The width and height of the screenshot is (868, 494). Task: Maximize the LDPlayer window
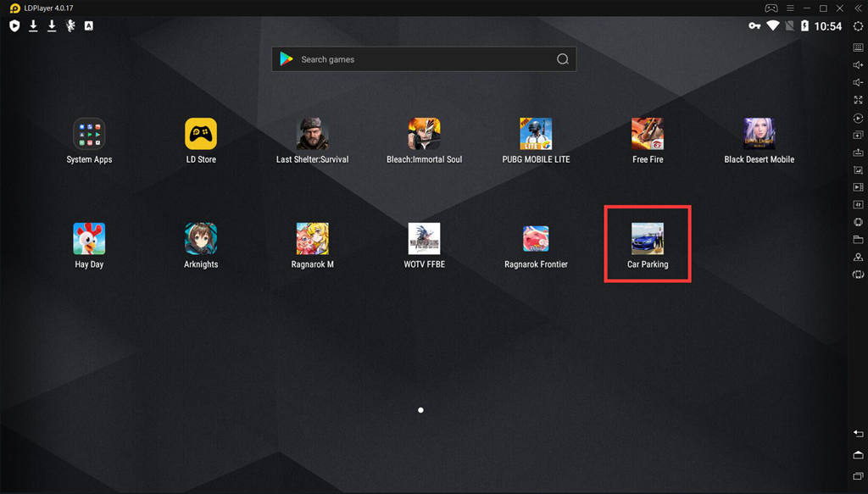pyautogui.click(x=823, y=8)
